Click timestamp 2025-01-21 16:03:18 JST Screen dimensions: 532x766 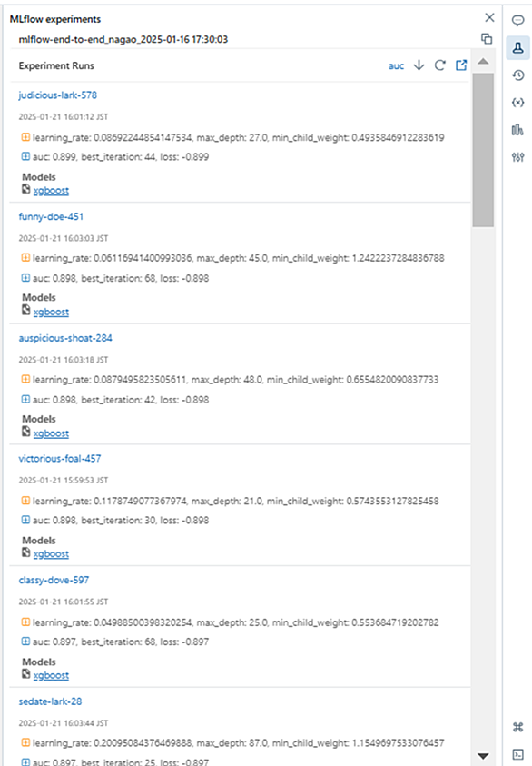pyautogui.click(x=64, y=360)
